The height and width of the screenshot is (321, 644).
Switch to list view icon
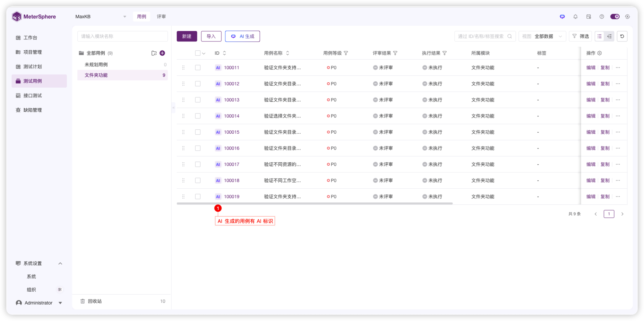click(599, 36)
